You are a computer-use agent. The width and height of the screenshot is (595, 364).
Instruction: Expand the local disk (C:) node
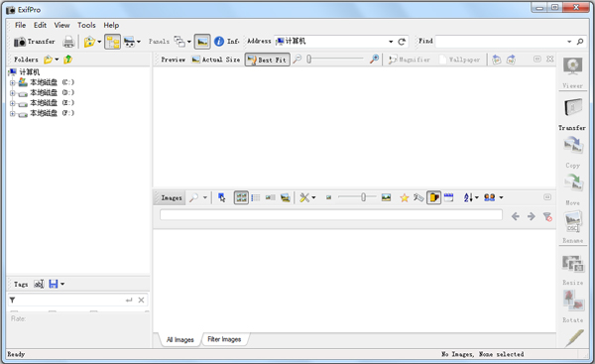[x=12, y=82]
